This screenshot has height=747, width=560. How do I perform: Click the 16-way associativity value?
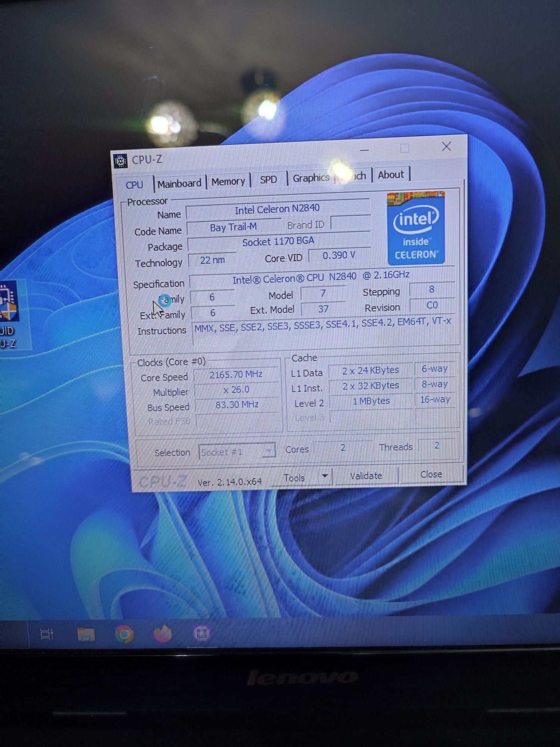click(435, 400)
